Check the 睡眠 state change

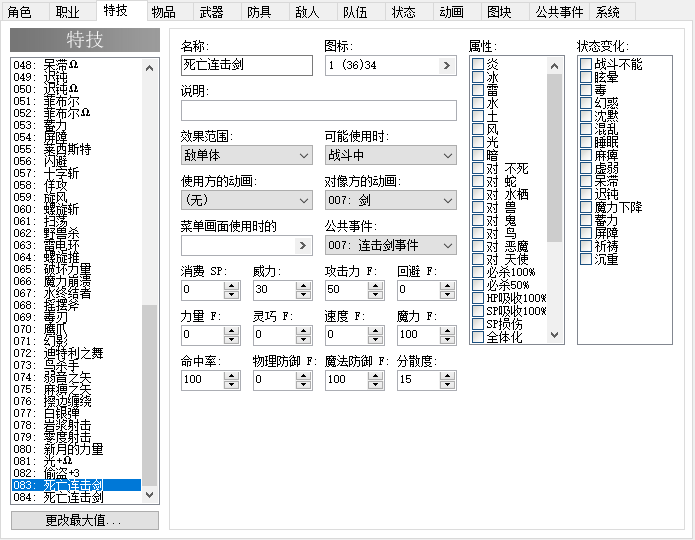(586, 142)
